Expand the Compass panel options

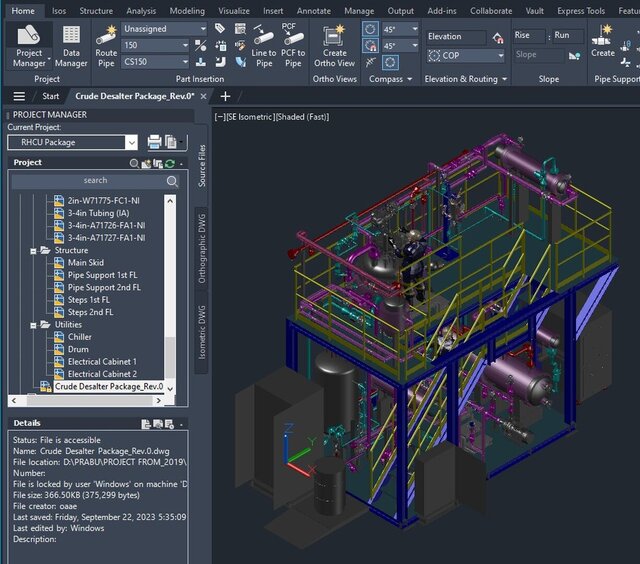click(390, 79)
